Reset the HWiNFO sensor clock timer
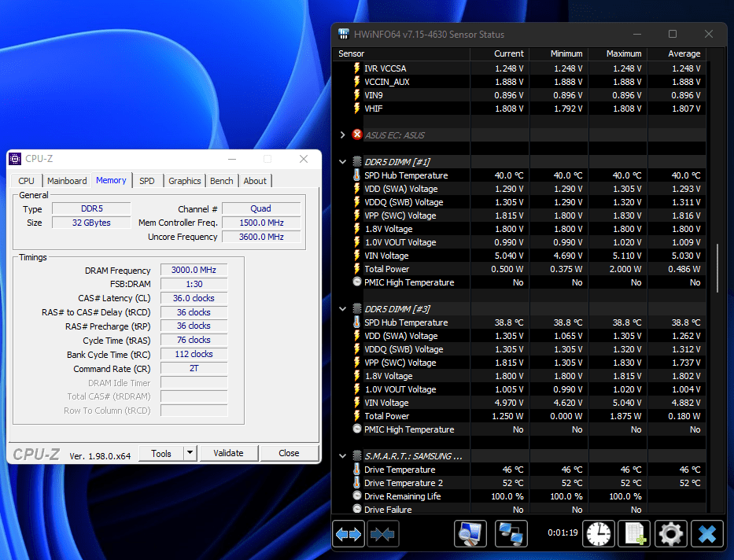Viewport: 734px width, 560px height. 598,533
